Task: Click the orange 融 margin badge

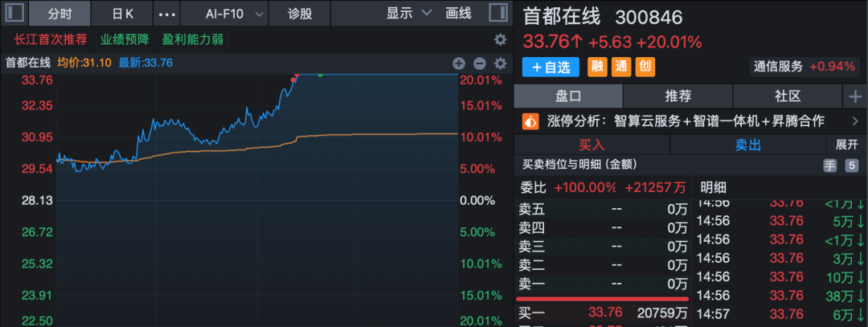Action: (597, 67)
